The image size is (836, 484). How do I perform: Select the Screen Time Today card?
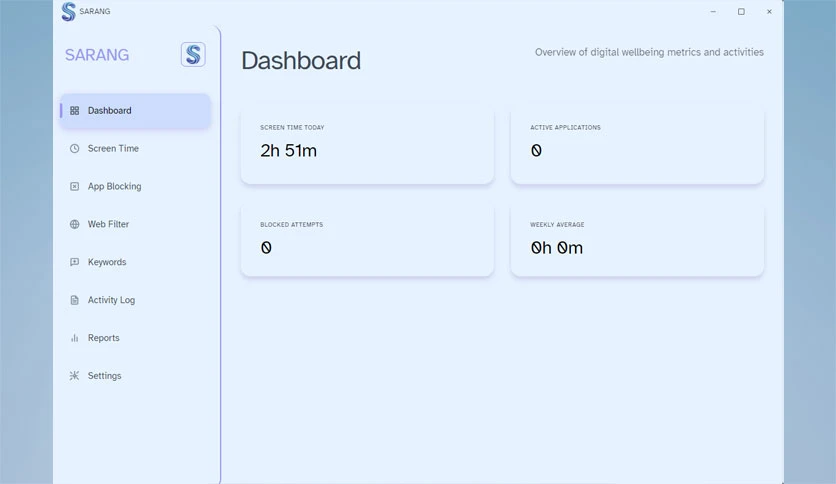click(x=367, y=145)
